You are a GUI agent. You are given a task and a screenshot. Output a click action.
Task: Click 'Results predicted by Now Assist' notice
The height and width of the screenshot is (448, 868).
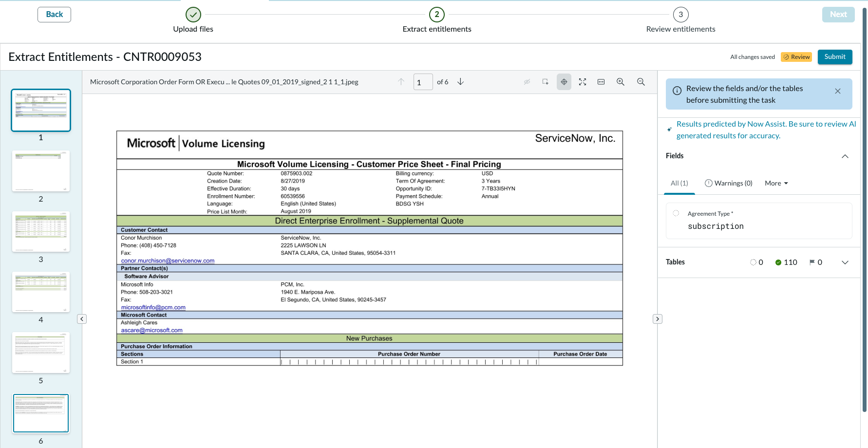coord(766,130)
